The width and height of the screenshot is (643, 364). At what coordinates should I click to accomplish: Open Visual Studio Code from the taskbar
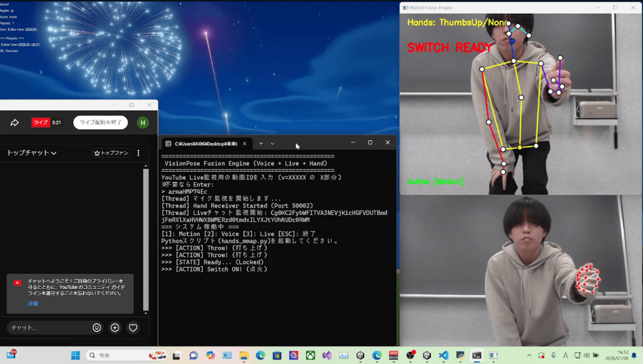click(443, 356)
